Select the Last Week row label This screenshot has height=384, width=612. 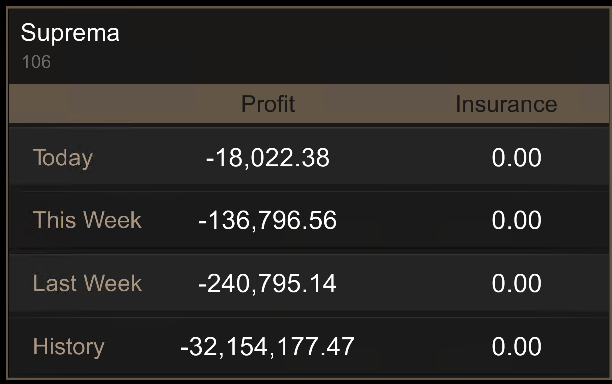click(87, 283)
